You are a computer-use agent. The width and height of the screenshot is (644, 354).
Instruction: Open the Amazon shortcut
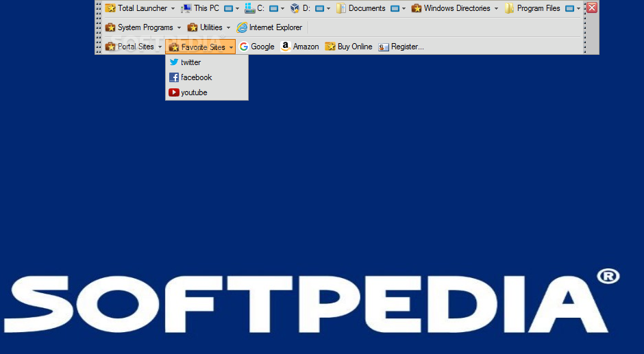300,47
